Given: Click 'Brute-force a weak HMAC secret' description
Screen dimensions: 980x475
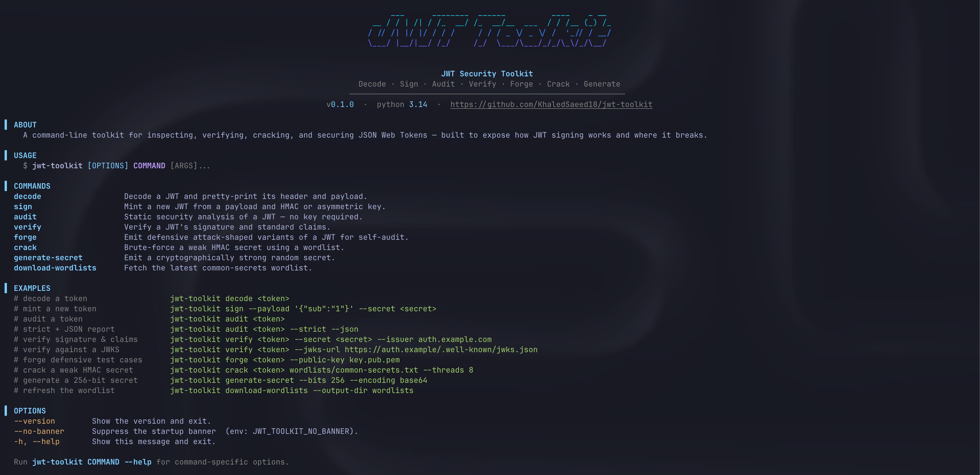Looking at the screenshot, I should point(234,247).
